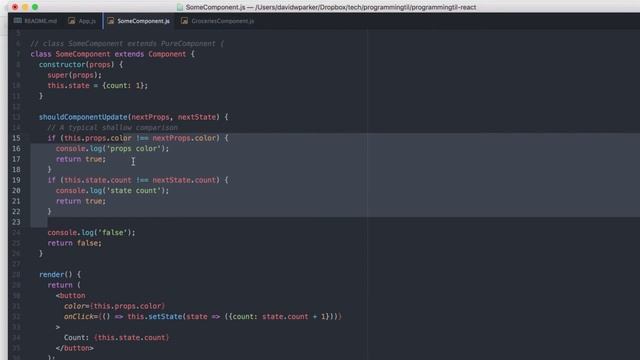Screen dimensions: 640x360
Task: Close the window with red button
Action: click(15, 7)
